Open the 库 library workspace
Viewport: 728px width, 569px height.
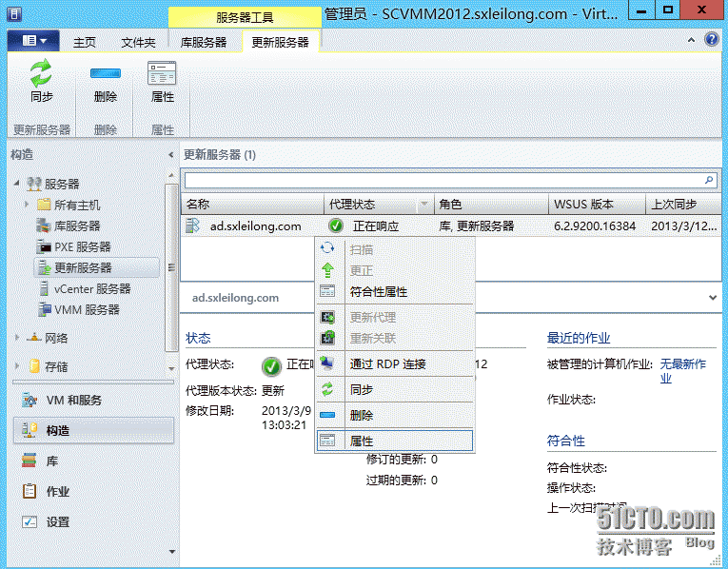point(93,461)
